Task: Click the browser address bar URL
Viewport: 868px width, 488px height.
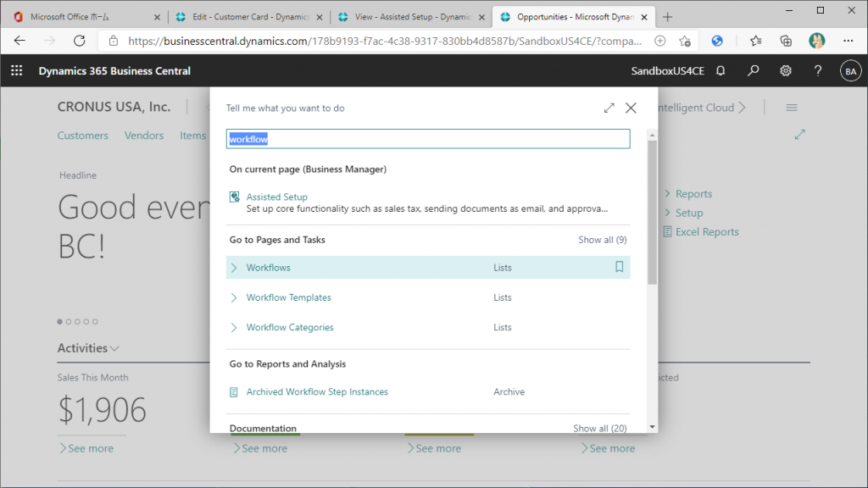Action: click(x=385, y=41)
